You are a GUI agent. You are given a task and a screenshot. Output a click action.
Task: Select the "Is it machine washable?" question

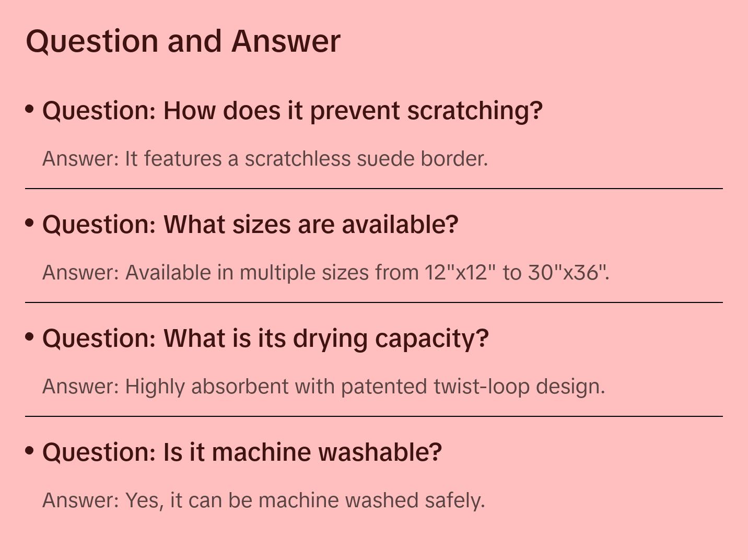point(242,452)
